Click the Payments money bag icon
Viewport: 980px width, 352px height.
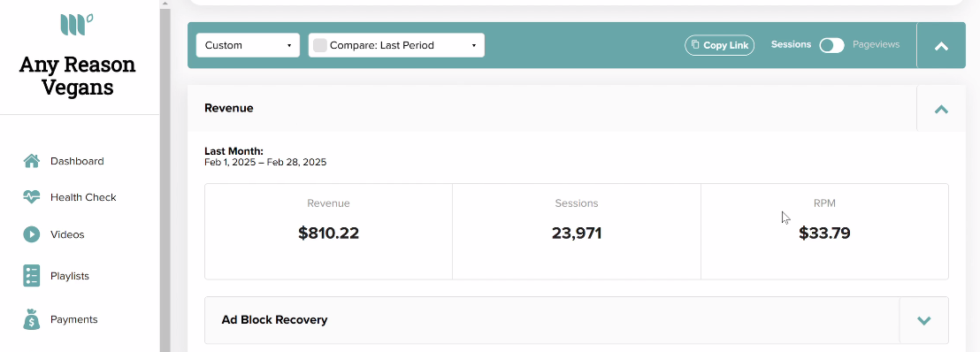[31, 319]
